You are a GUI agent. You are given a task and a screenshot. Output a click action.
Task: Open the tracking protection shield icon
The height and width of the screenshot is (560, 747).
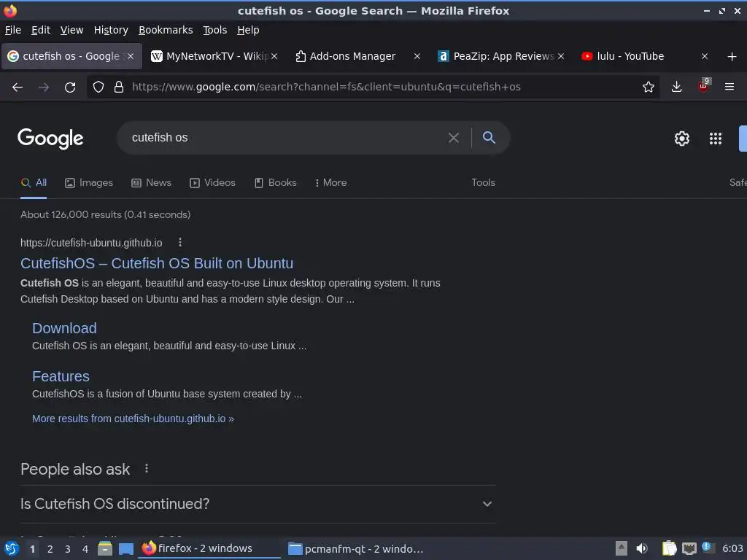98,87
